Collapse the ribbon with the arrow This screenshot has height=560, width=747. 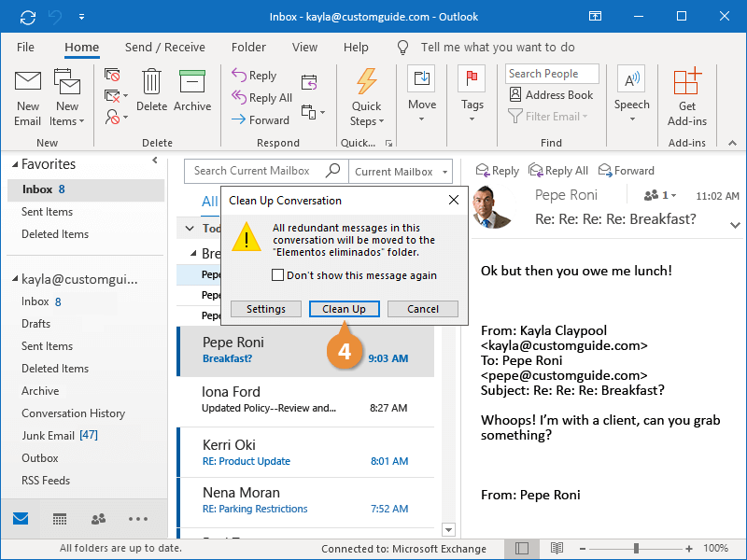pos(732,143)
